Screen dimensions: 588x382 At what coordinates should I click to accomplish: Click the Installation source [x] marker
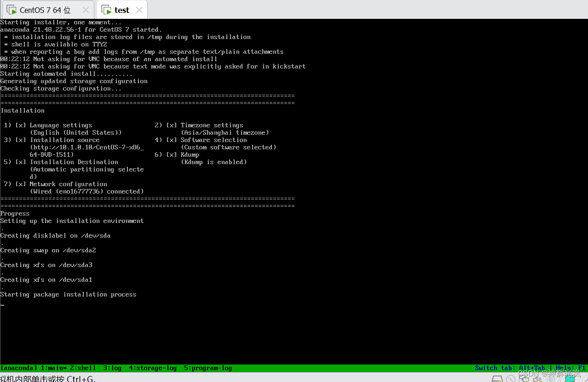tap(21, 140)
